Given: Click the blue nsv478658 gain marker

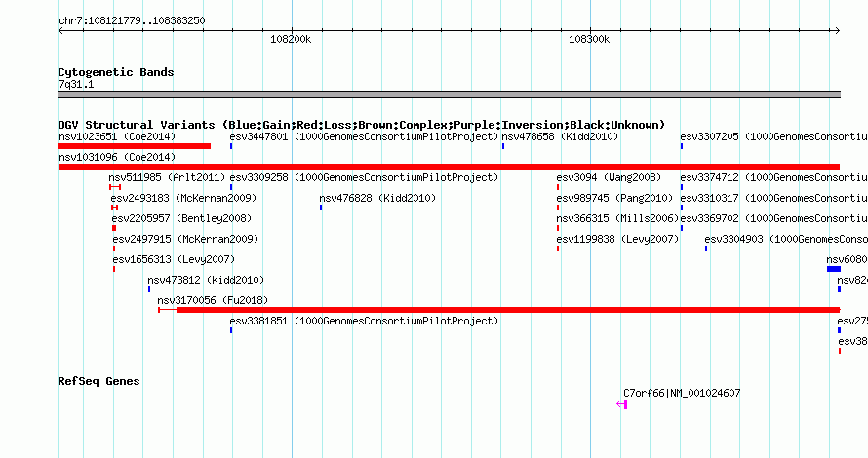Looking at the screenshot, I should click(x=503, y=146).
